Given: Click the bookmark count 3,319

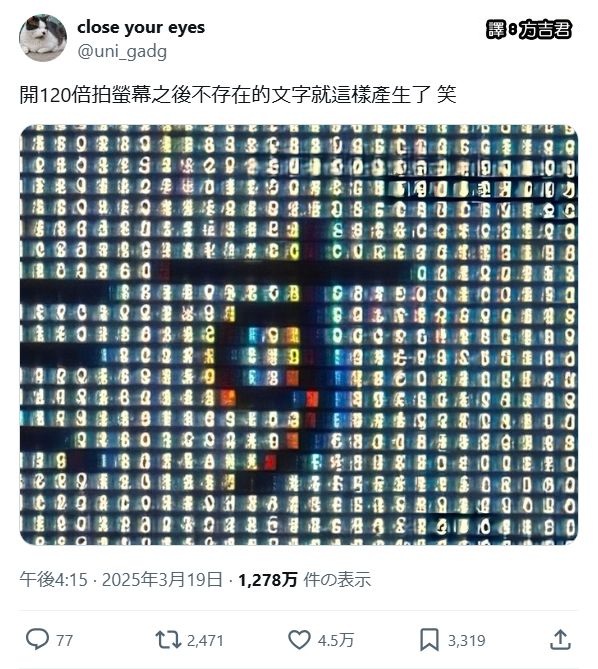Looking at the screenshot, I should 466,640.
